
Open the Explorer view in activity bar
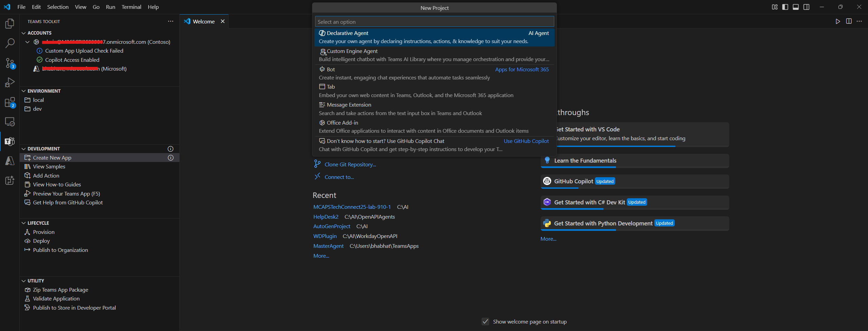(x=10, y=23)
